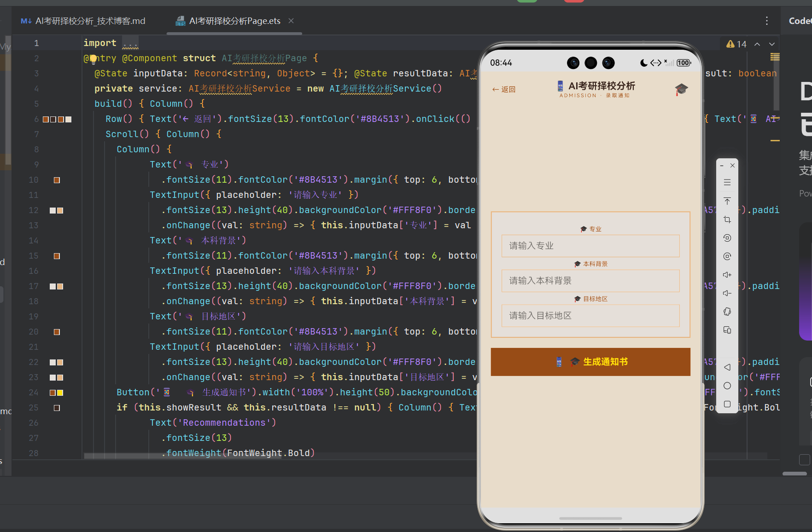Click the brown color swatch on line 10
This screenshot has height=532, width=812.
[x=57, y=180]
